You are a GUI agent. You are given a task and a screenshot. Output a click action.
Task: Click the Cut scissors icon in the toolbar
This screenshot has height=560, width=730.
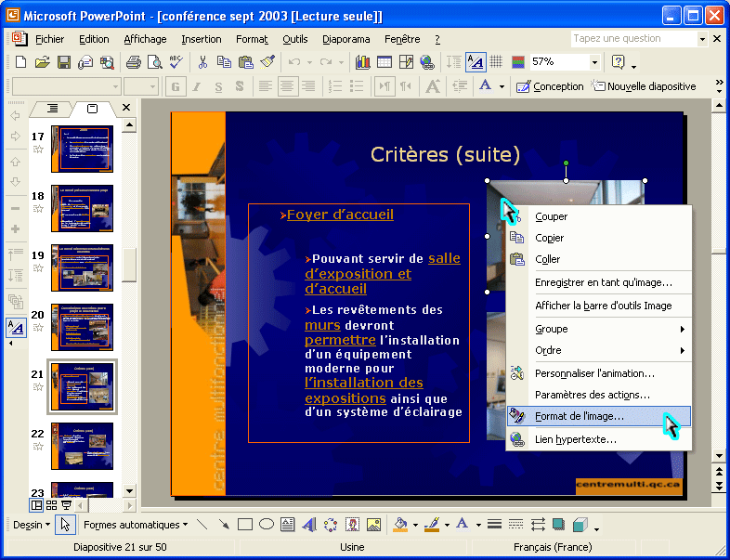(x=202, y=62)
